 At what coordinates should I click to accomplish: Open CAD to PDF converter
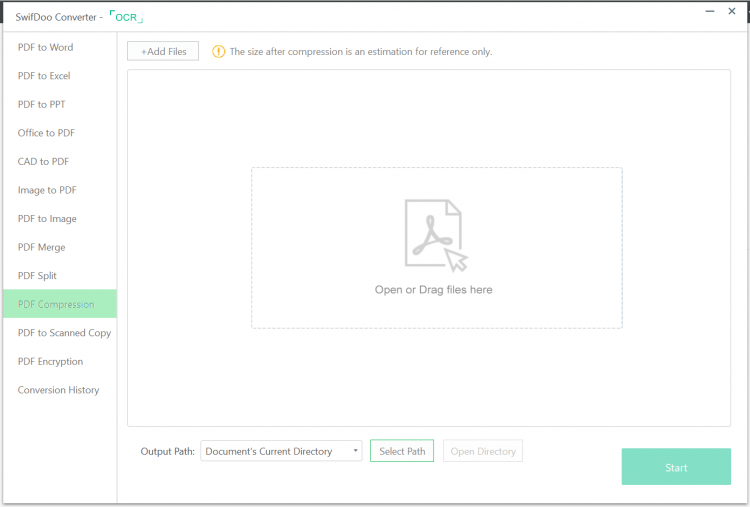60,162
